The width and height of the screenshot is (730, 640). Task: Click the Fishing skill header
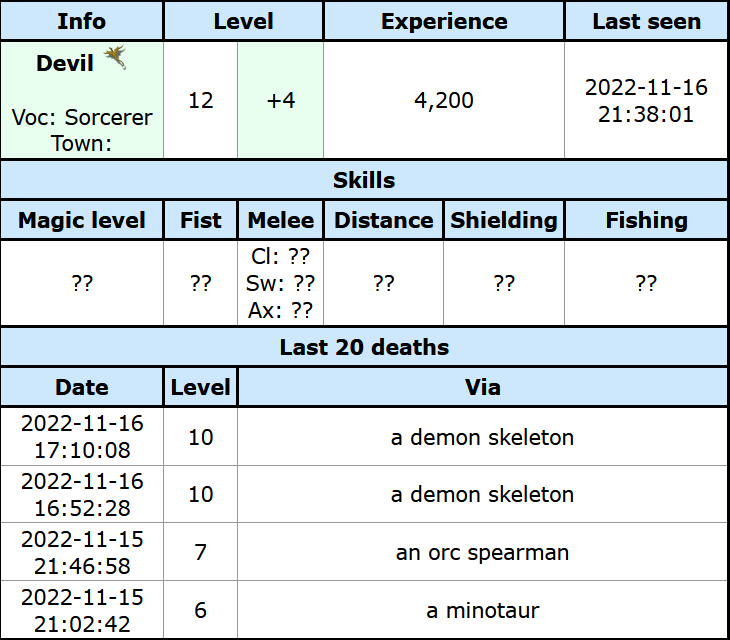[x=646, y=220]
